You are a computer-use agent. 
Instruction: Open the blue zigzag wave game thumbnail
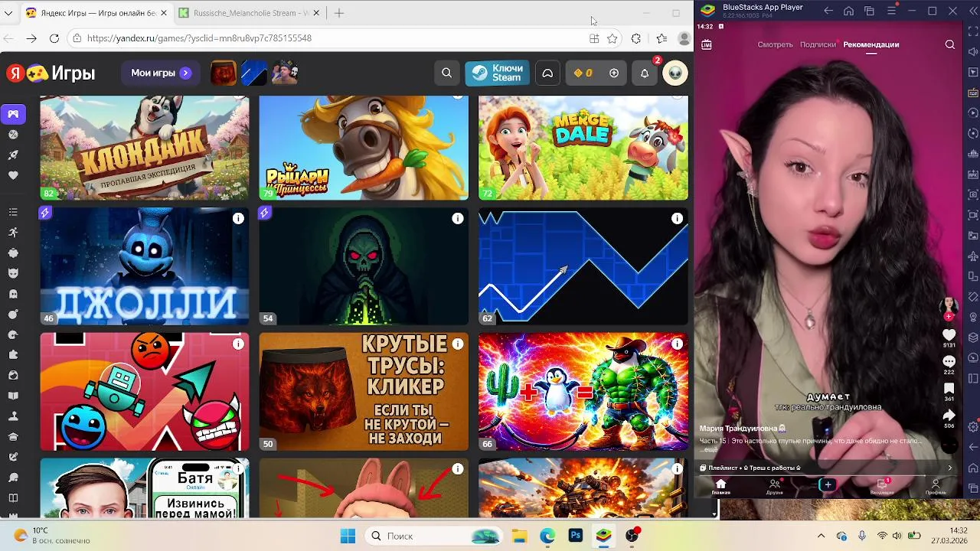click(583, 266)
